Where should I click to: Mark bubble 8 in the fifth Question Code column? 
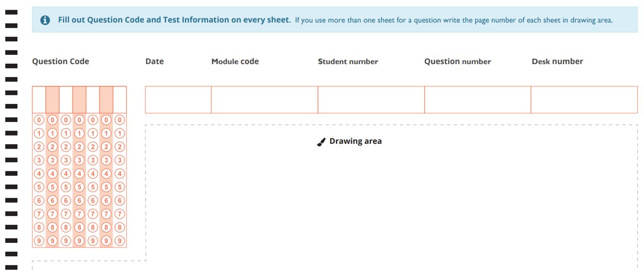93,227
